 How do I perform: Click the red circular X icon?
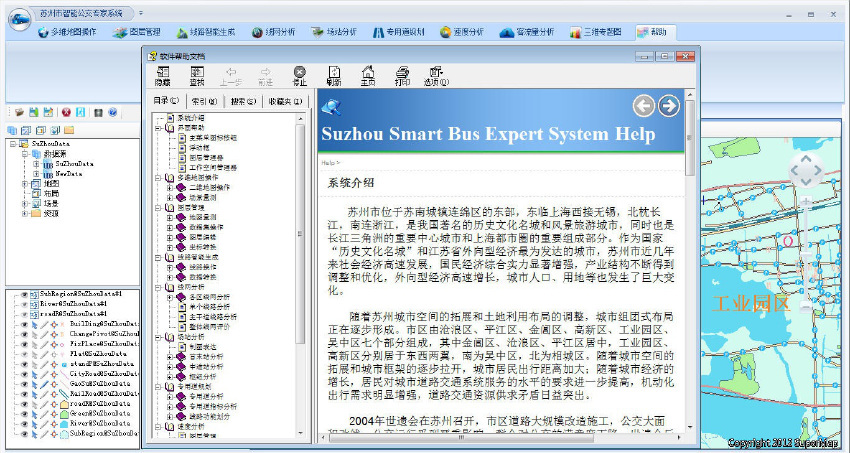66,112
